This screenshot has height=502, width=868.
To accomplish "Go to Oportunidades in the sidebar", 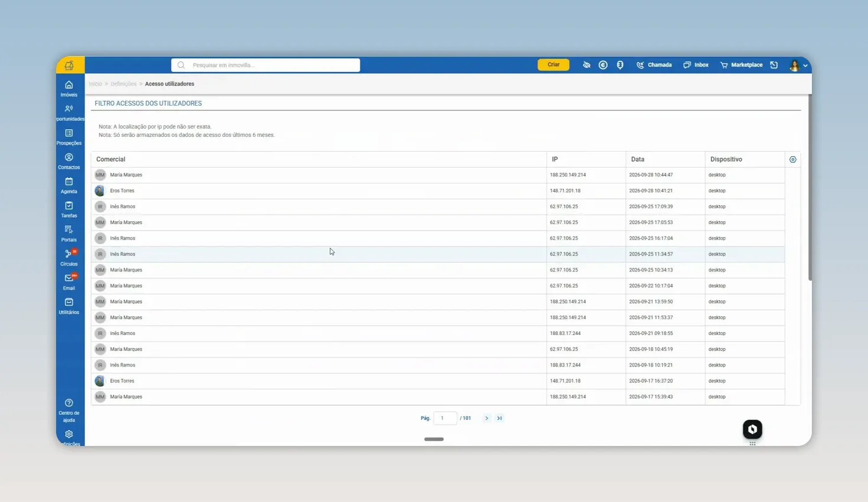I will tap(69, 113).
